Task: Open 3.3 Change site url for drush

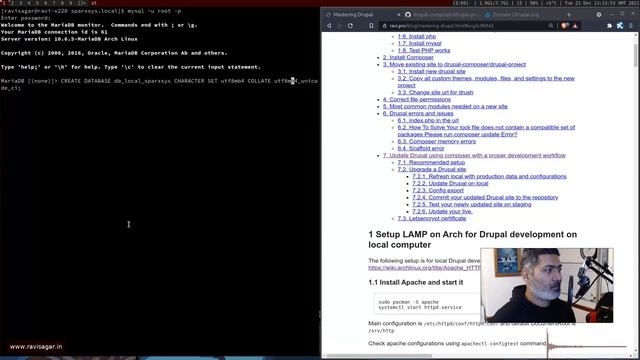Action: point(436,92)
